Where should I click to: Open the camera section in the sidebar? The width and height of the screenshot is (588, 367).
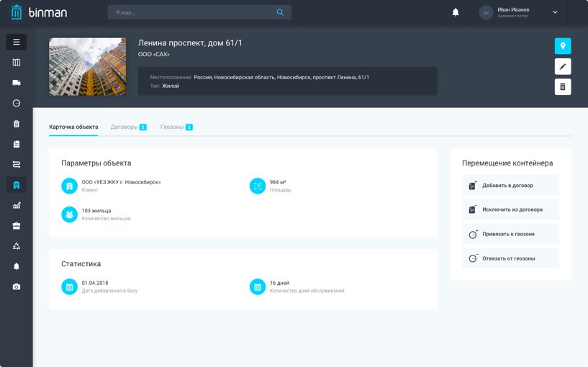click(x=17, y=286)
